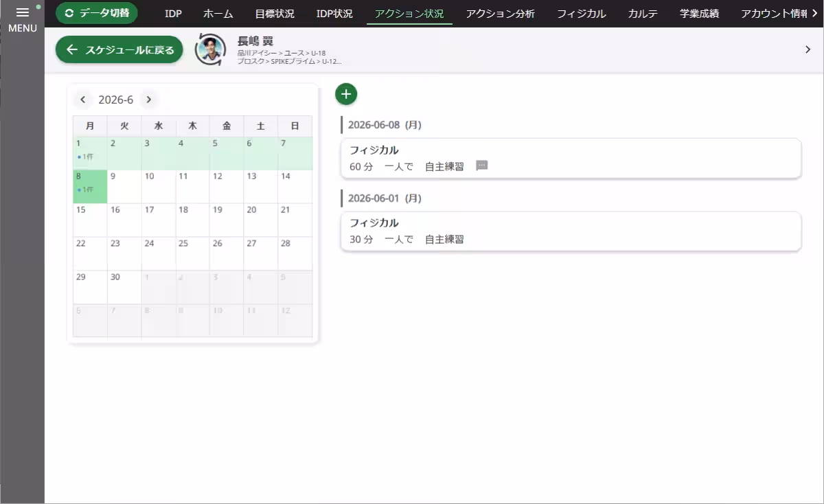Viewport: 824px width, 504px height.
Task: Select June 15 in the calendar
Action: click(90, 220)
